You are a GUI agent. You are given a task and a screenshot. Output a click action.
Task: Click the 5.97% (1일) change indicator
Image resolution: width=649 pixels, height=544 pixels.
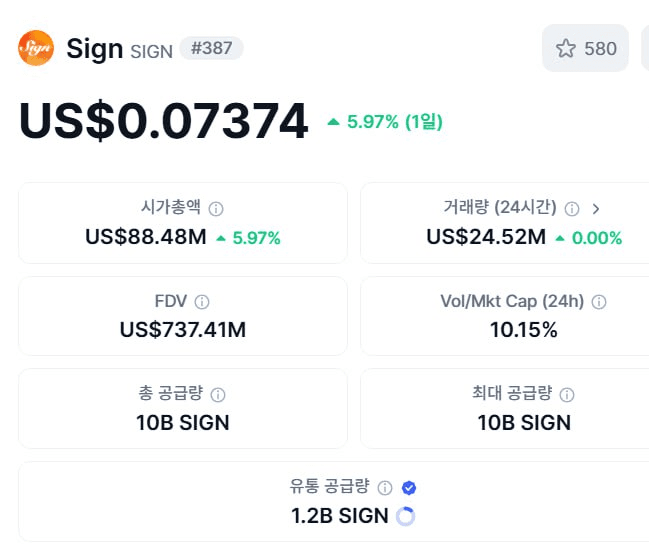coord(385,122)
